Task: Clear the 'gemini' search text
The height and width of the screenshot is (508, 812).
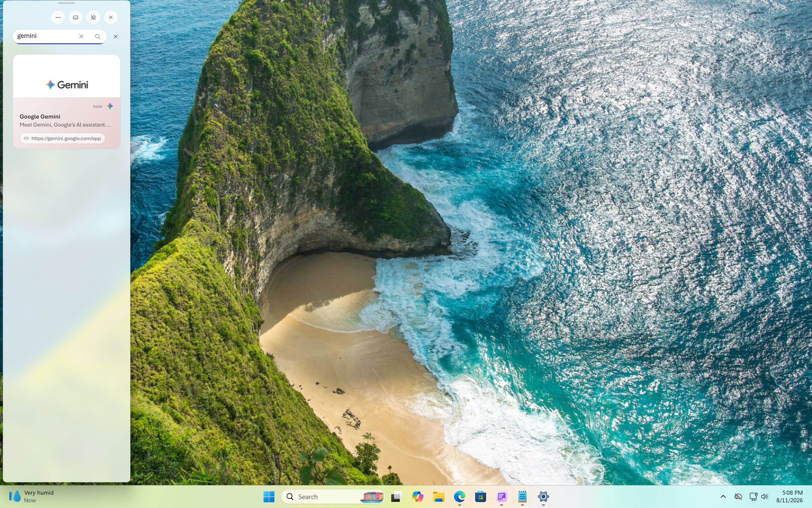Action: [81, 36]
